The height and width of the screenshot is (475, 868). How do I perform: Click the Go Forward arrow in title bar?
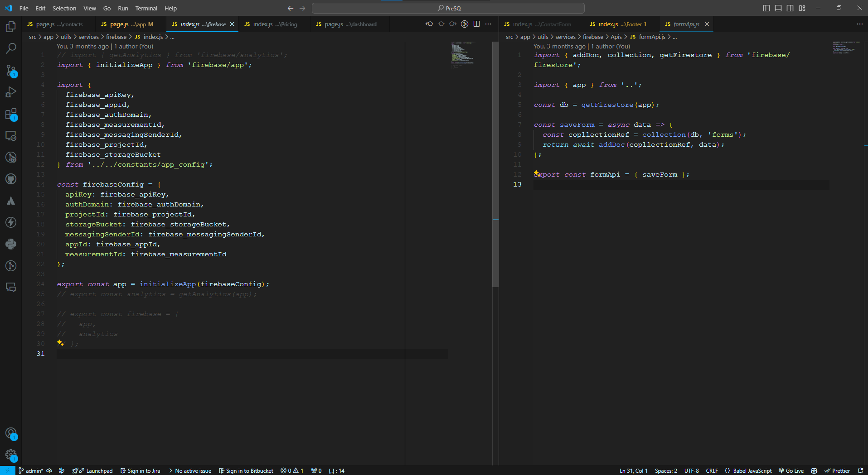[x=302, y=8]
